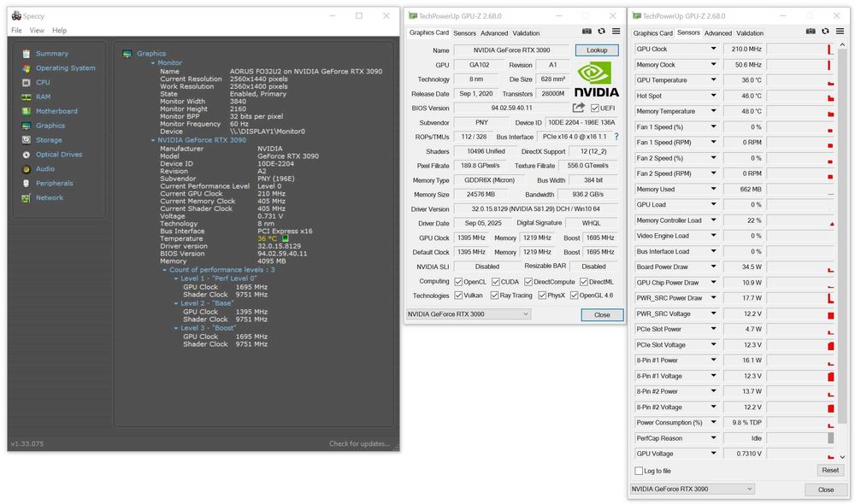The height and width of the screenshot is (504, 855).
Task: Click the RAM icon in Speccy sidebar
Action: (x=27, y=97)
